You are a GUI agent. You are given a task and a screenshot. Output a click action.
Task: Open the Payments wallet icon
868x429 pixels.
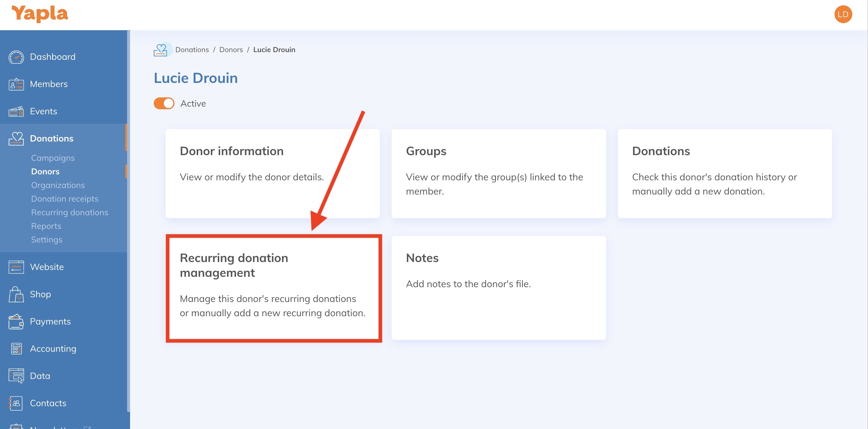pyautogui.click(x=16, y=321)
